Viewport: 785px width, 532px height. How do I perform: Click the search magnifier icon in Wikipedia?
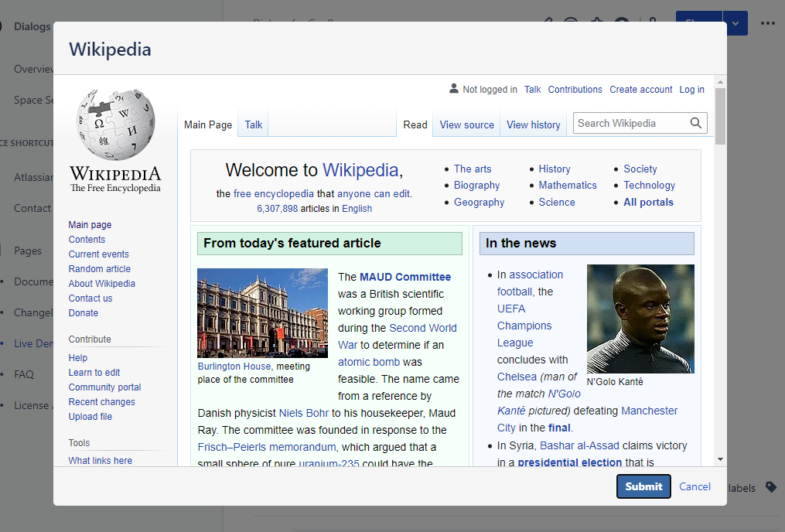pos(695,123)
